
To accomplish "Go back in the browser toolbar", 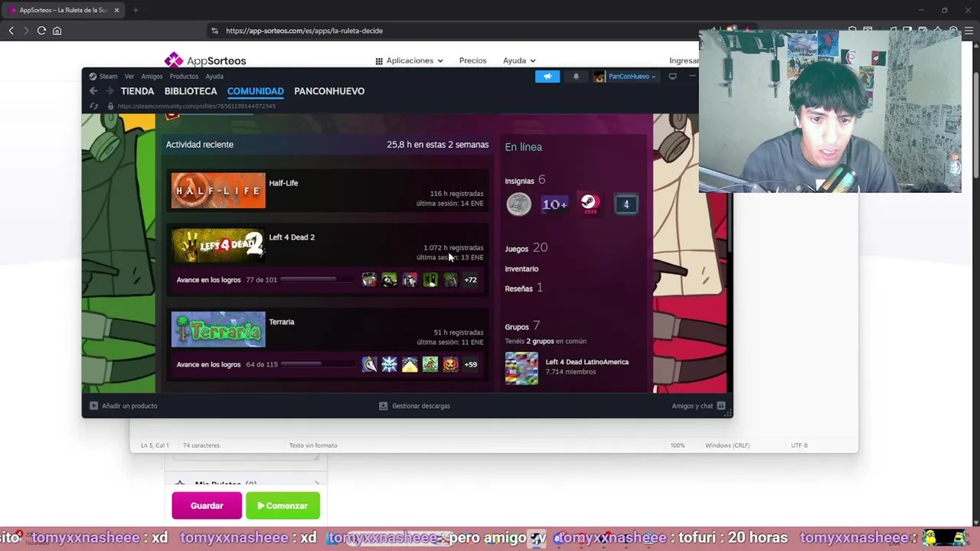I will (x=11, y=31).
